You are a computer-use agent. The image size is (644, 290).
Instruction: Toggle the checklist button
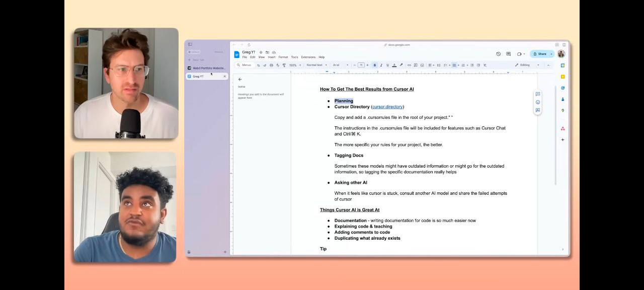point(445,65)
